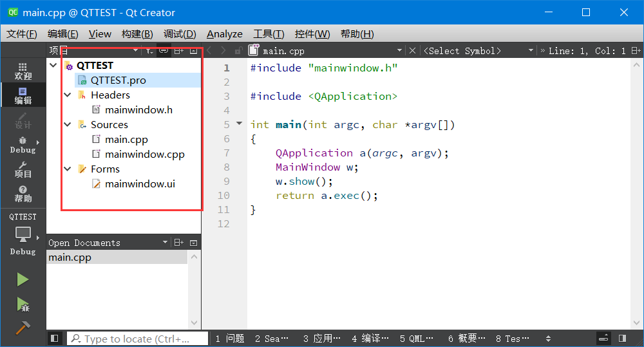Open Projects mode (项目) in the sidebar
The width and height of the screenshot is (644, 347).
click(x=23, y=169)
